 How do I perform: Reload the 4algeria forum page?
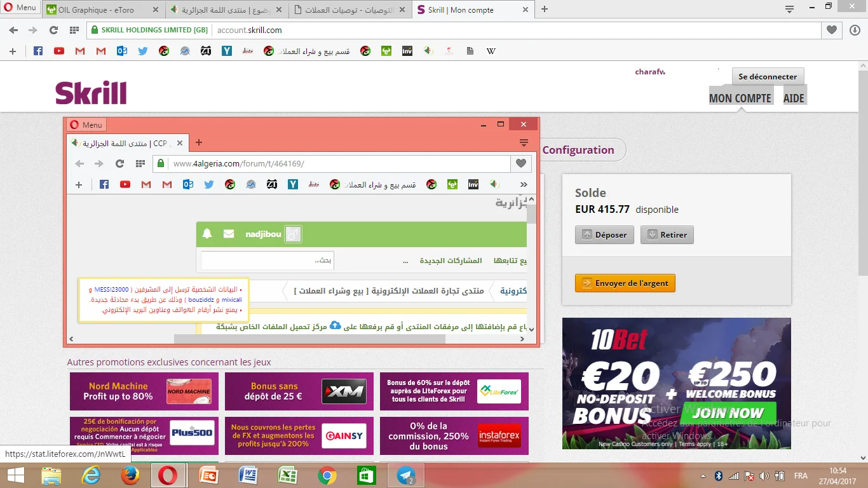click(x=119, y=163)
